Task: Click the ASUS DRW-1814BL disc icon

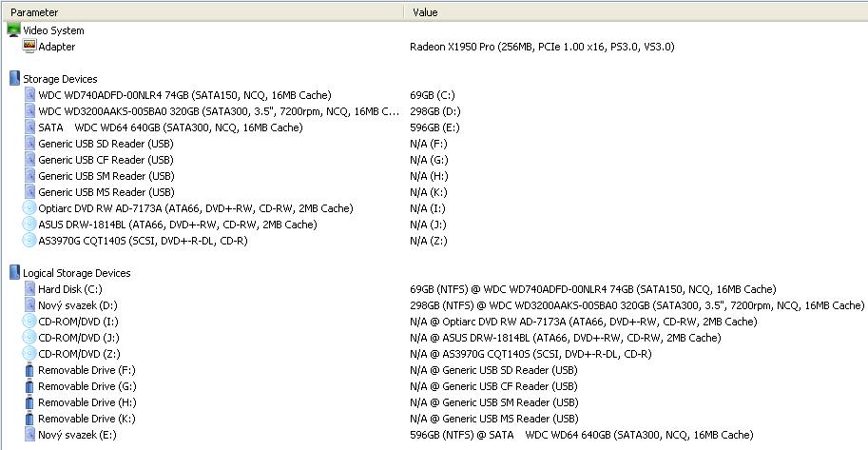Action: point(29,224)
